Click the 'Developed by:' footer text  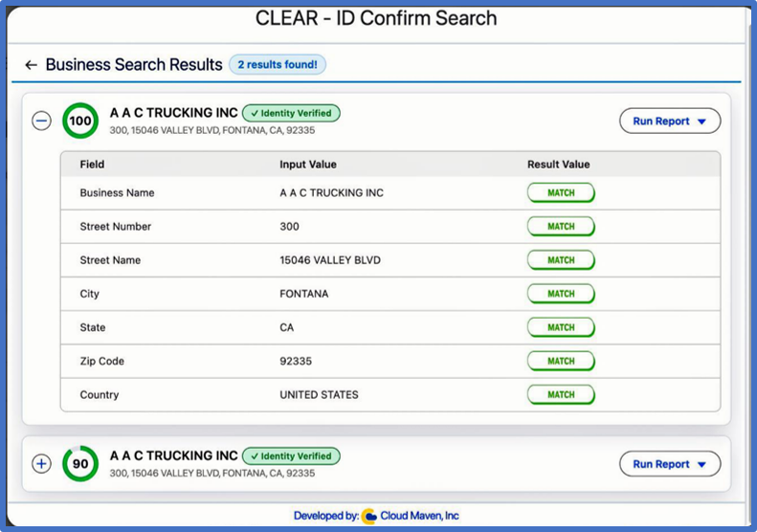click(326, 516)
